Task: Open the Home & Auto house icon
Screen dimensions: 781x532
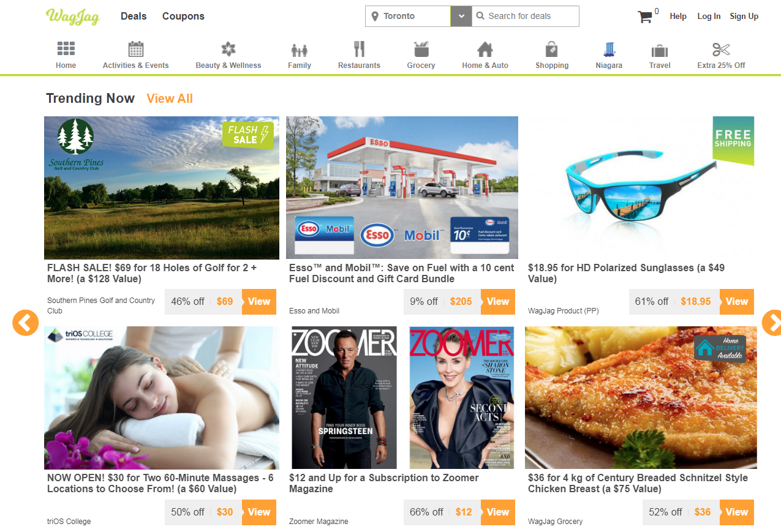Action: (x=485, y=50)
